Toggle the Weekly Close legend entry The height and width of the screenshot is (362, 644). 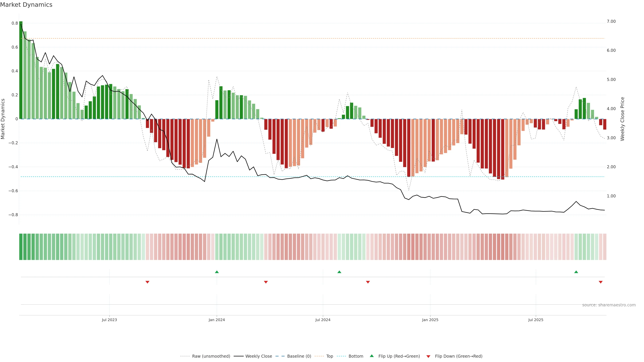click(258, 356)
